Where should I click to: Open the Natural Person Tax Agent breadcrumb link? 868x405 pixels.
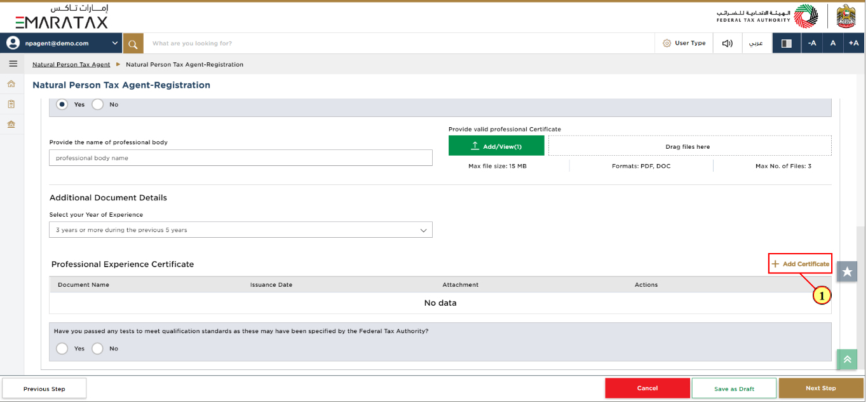click(x=71, y=64)
